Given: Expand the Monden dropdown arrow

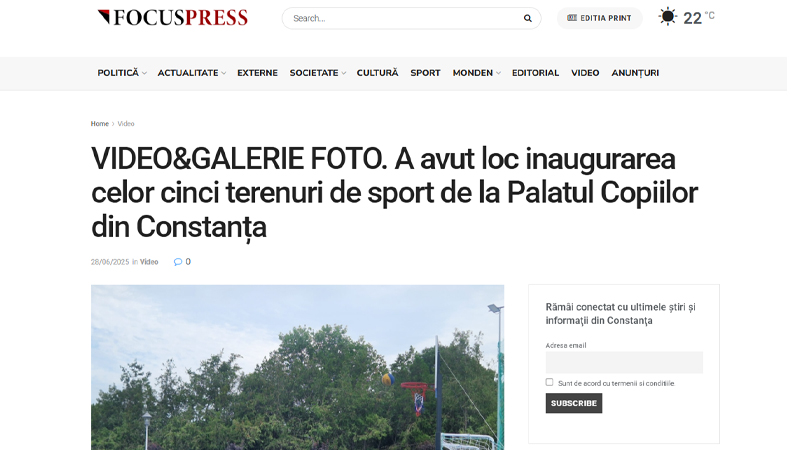Looking at the screenshot, I should (498, 73).
